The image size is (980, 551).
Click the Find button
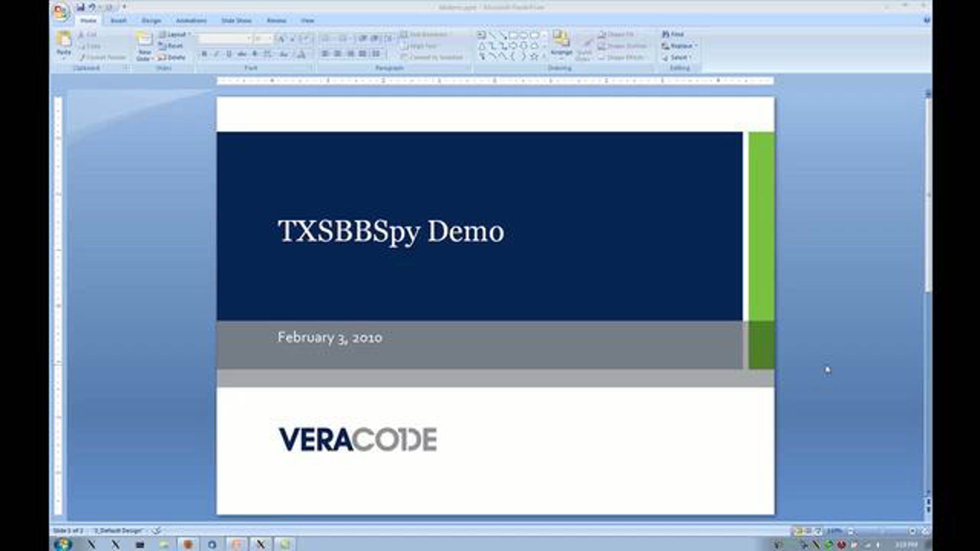[673, 34]
